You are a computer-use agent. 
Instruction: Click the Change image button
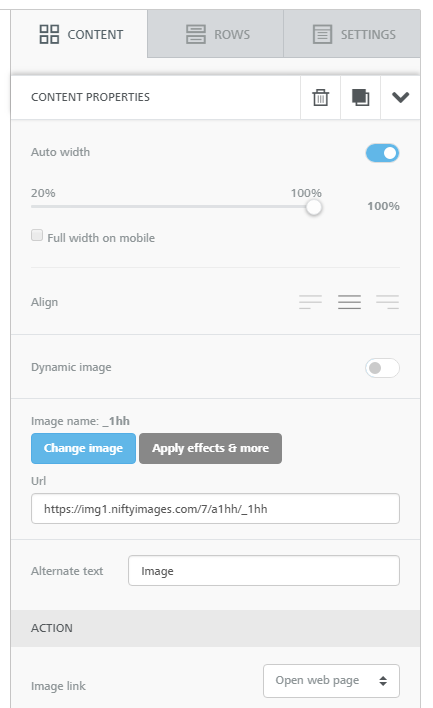tap(84, 448)
